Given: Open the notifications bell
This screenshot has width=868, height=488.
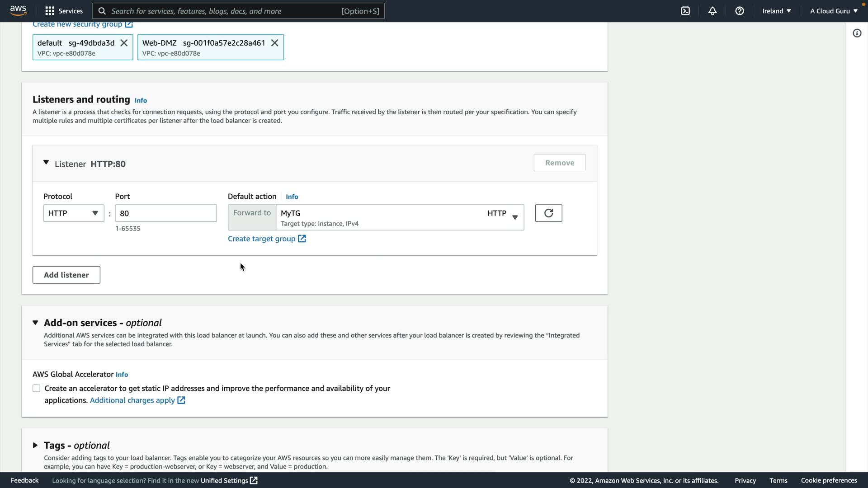Looking at the screenshot, I should point(712,11).
